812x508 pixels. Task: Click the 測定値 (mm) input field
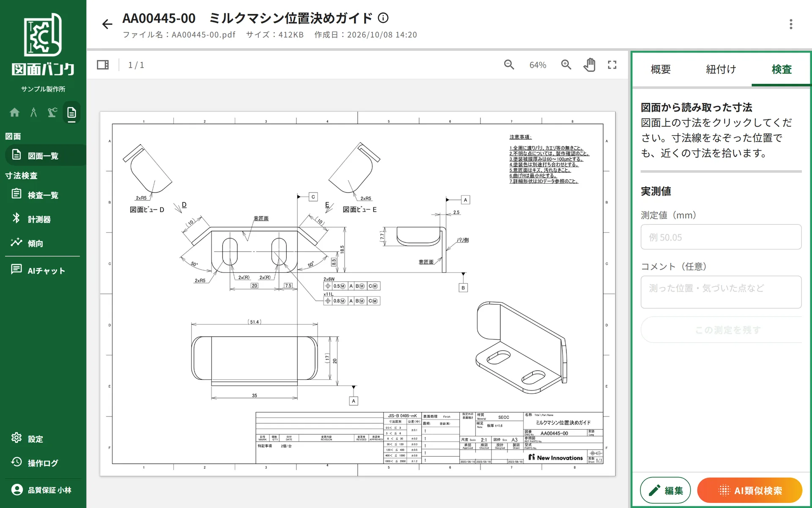721,237
